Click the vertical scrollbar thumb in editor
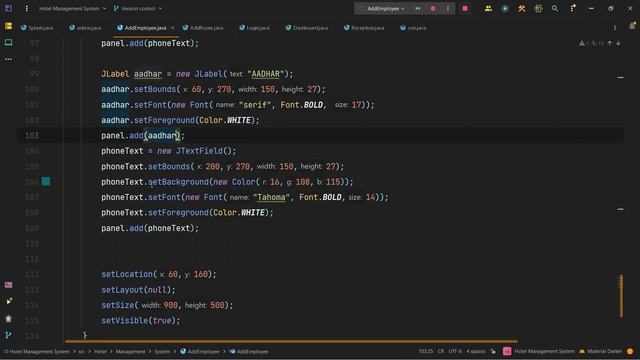Image resolution: width=640 pixels, height=360 pixels. point(621,296)
